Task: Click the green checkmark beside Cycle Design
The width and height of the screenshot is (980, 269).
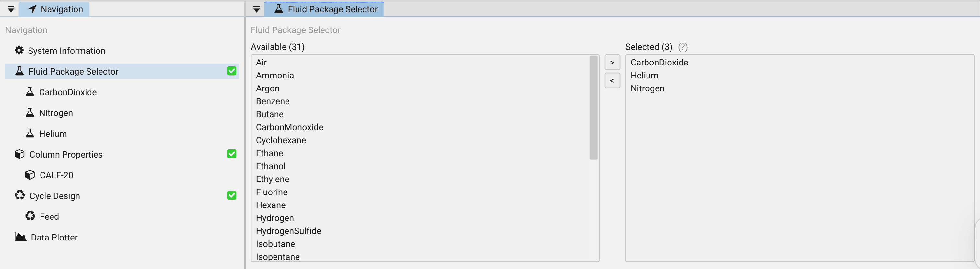Action: coord(231,195)
